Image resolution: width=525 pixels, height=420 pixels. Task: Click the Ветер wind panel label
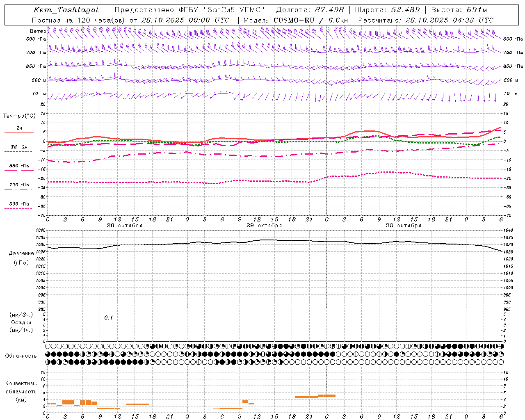[x=38, y=31]
